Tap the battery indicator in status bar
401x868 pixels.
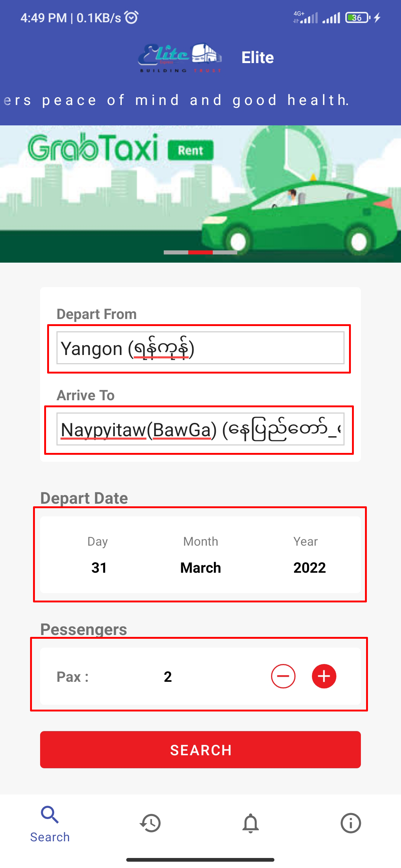(x=357, y=17)
